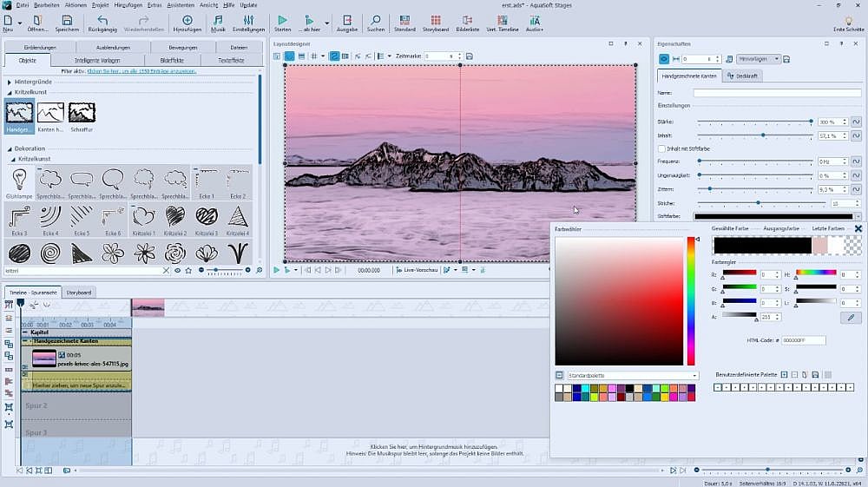868x487 pixels.
Task: Open the Assistenten menu
Action: [x=181, y=5]
